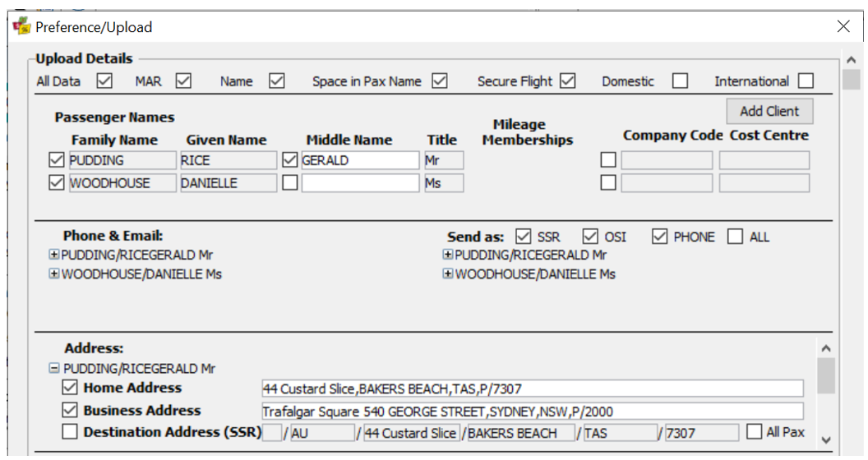Toggle the Name checkbox in Upload Details
This screenshot has width=868, height=460.
point(277,80)
